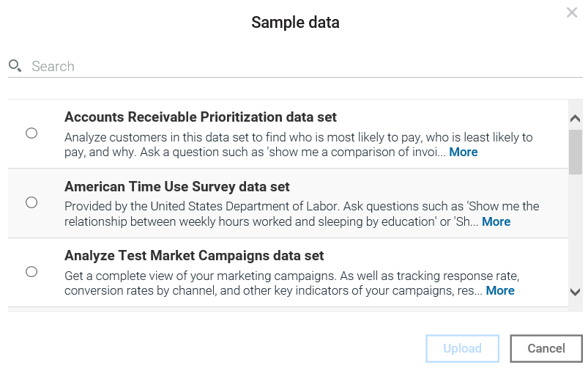Viewport: 588px width, 368px height.
Task: Click Analyze Test Market Campaigns data set title
Action: pos(194,256)
